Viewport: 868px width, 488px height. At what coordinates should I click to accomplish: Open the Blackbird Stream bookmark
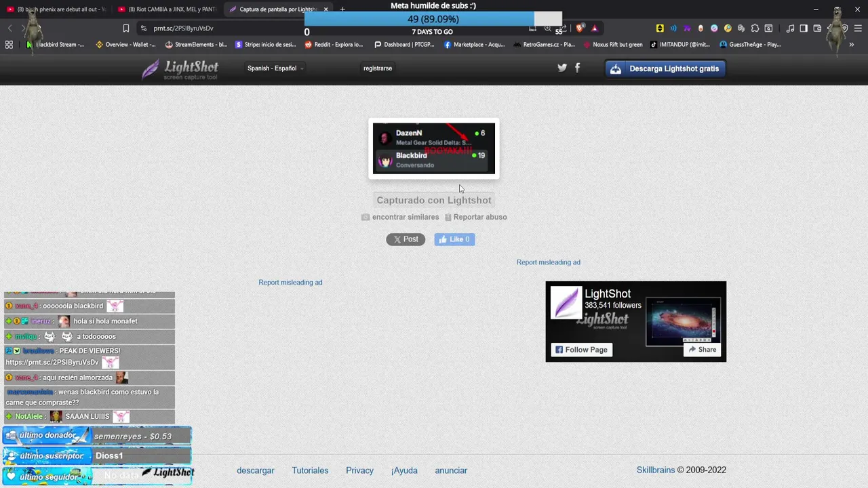click(55, 45)
